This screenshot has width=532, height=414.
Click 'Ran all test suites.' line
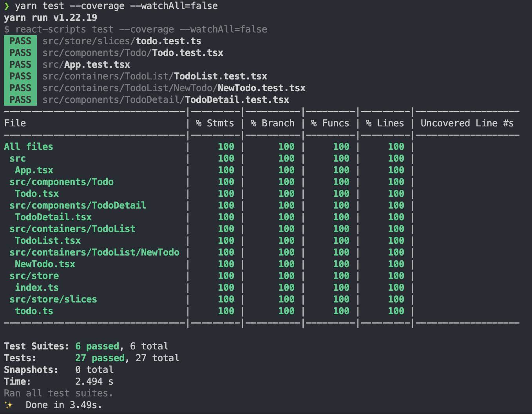[58, 393]
